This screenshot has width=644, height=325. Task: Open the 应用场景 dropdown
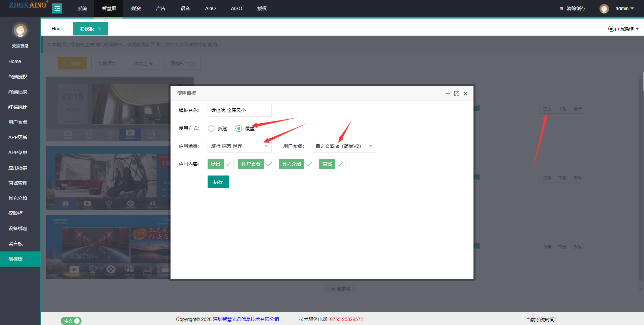239,146
